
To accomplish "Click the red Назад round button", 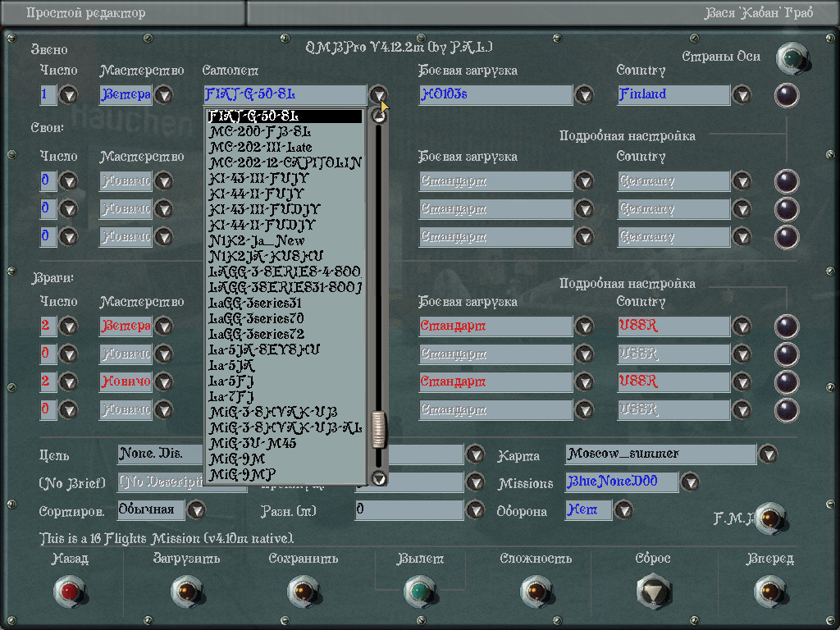I will tap(70, 591).
